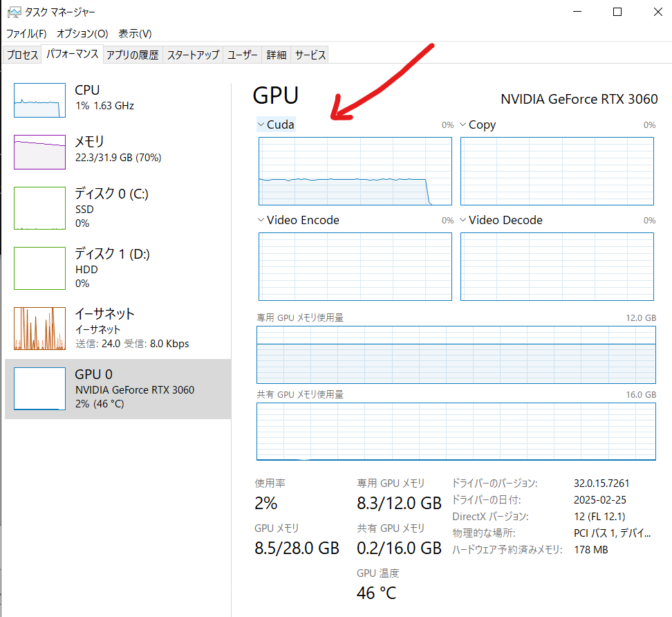Click the 送信: 24.0 受信: 8.0 Kbps text

tap(132, 344)
